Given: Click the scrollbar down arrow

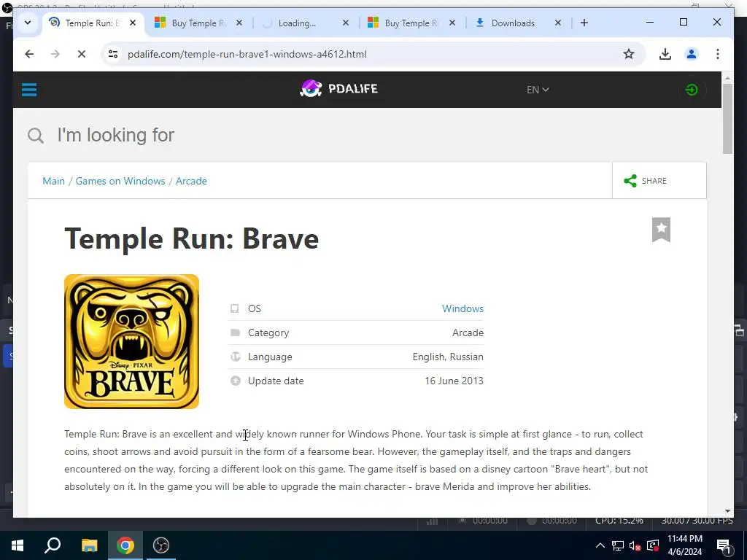Looking at the screenshot, I should (727, 511).
